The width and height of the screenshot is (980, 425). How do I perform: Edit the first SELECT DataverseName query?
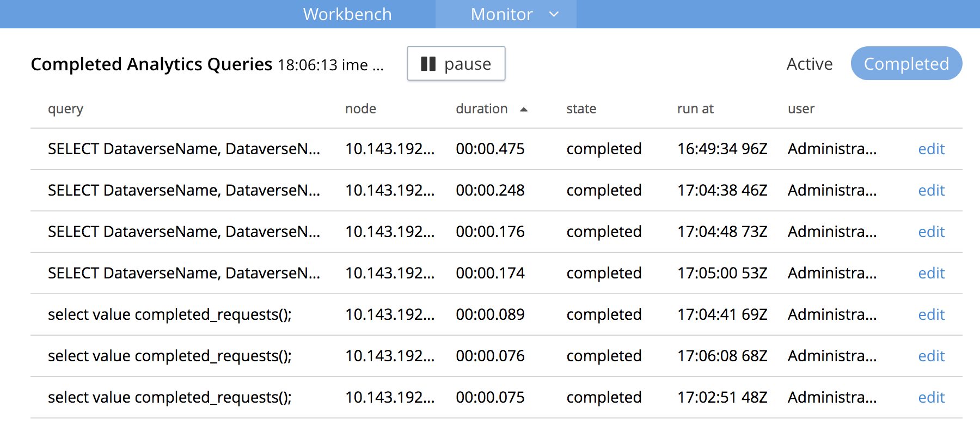point(931,149)
